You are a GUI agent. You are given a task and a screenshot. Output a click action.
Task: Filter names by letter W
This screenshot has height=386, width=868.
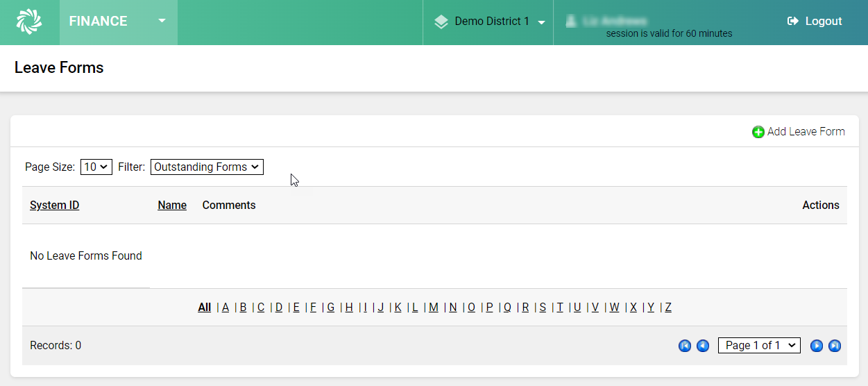click(x=614, y=308)
